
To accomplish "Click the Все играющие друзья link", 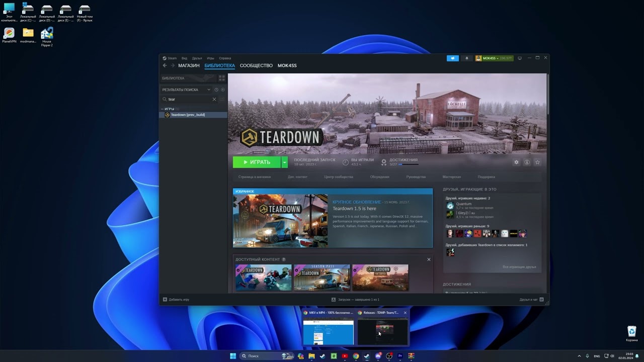I will click(x=519, y=267).
